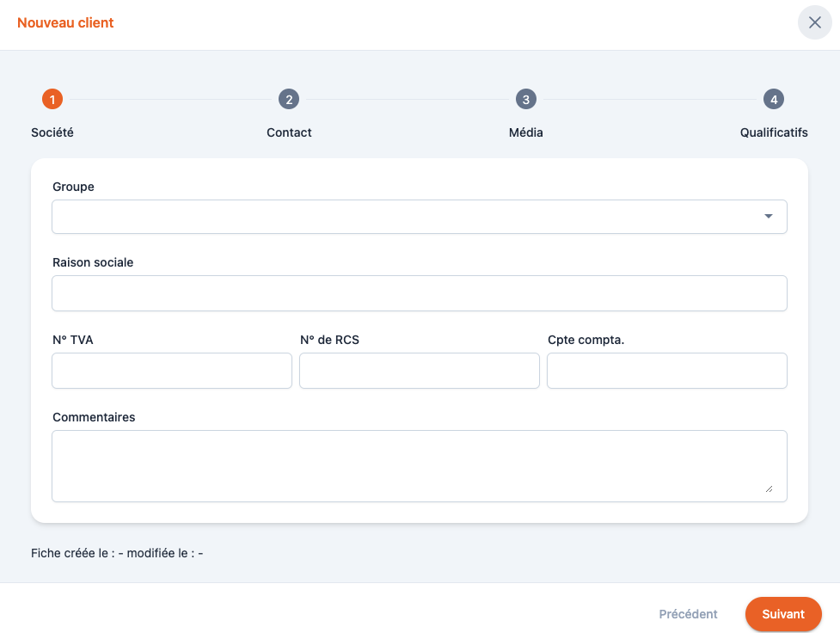This screenshot has height=633, width=840.
Task: Focus the Commentaires text area
Action: [420, 465]
